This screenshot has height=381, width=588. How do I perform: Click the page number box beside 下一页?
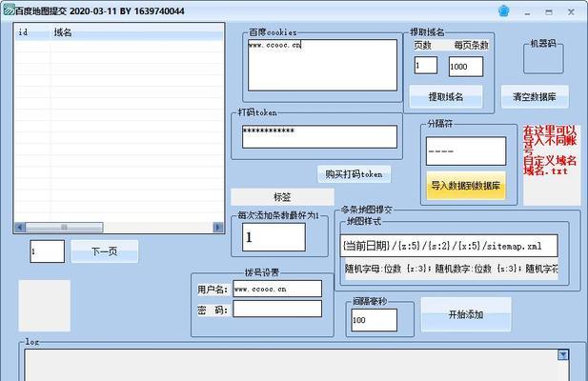pyautogui.click(x=48, y=251)
